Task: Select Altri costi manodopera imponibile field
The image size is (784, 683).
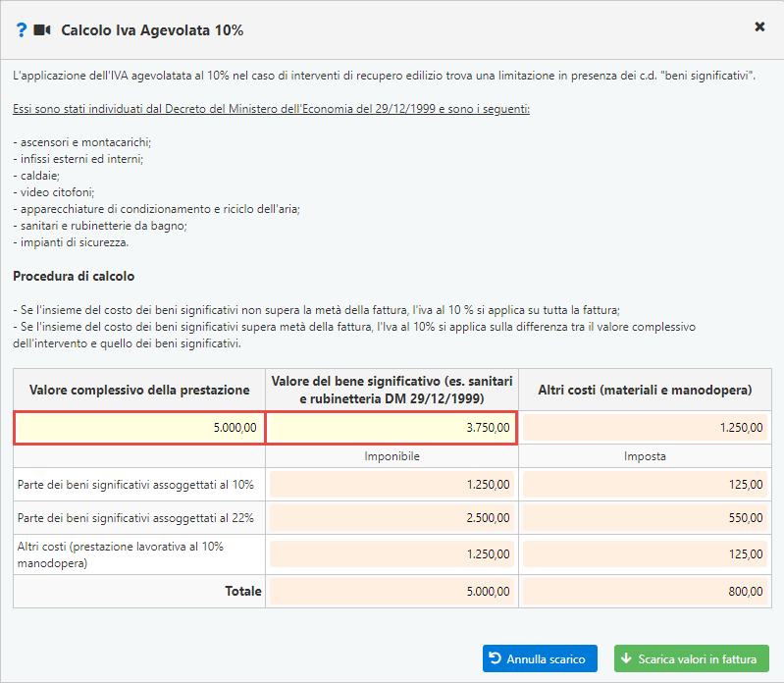Action: 392,554
